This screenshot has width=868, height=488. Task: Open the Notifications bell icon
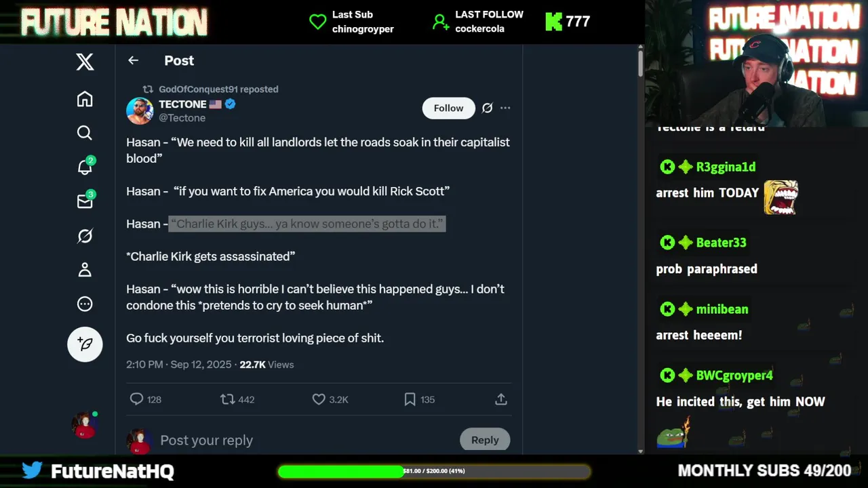[85, 167]
